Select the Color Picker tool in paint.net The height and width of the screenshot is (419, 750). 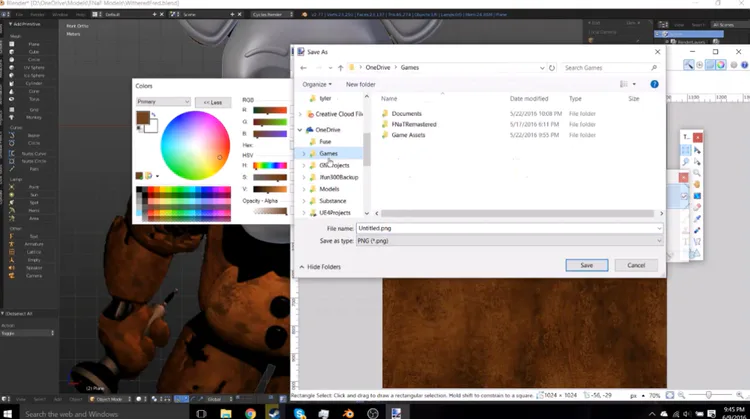[x=697, y=219]
